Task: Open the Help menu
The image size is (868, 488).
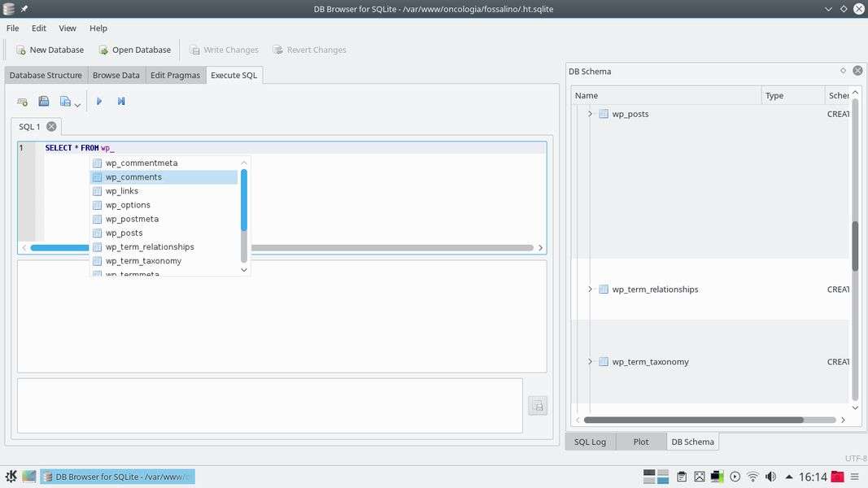Action: [x=98, y=28]
